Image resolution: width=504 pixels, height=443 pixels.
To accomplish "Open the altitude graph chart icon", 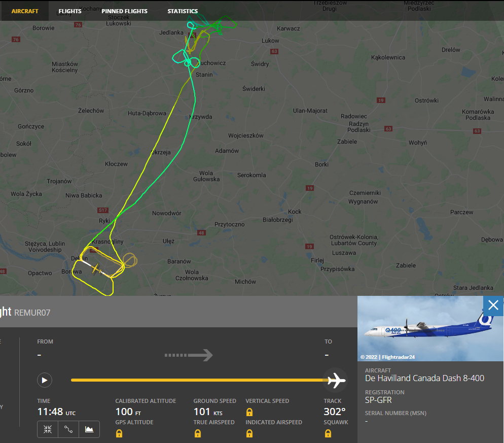I will 89,429.
